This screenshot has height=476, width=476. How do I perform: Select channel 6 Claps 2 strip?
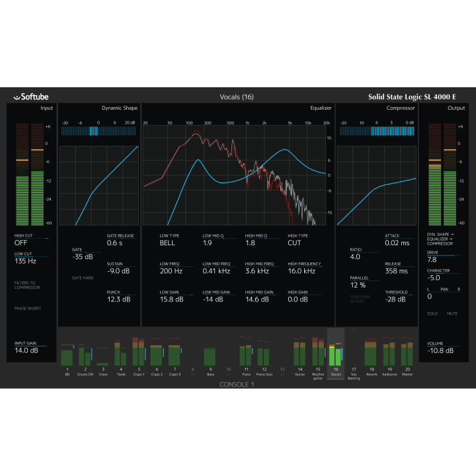(157, 357)
